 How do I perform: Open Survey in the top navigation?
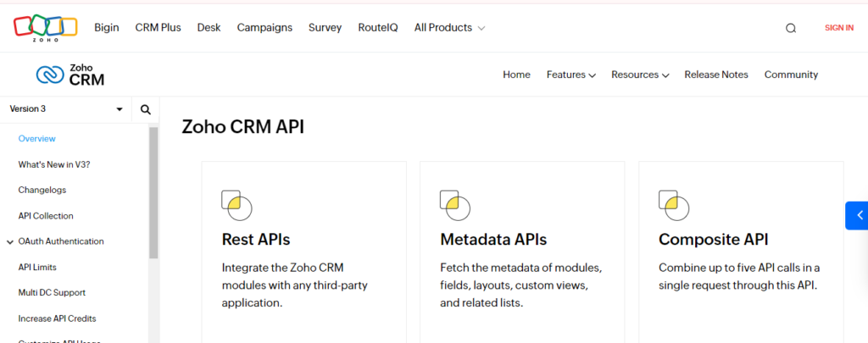pyautogui.click(x=325, y=28)
